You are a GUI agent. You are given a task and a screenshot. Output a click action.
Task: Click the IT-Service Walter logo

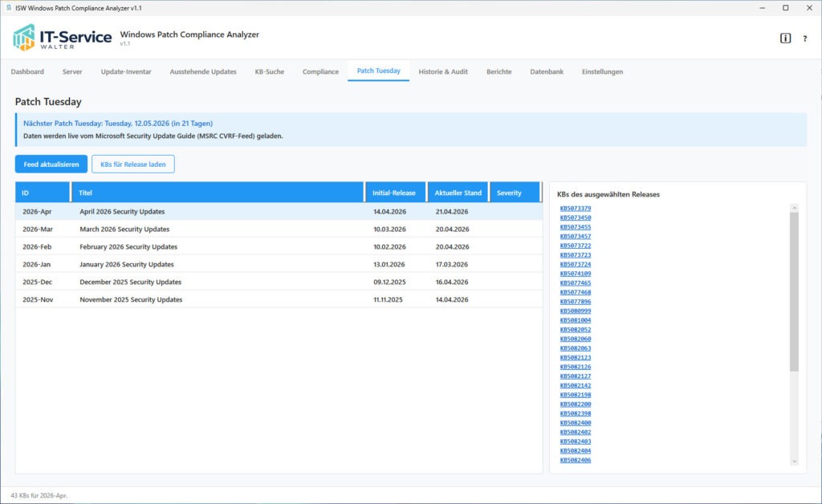pyautogui.click(x=56, y=37)
